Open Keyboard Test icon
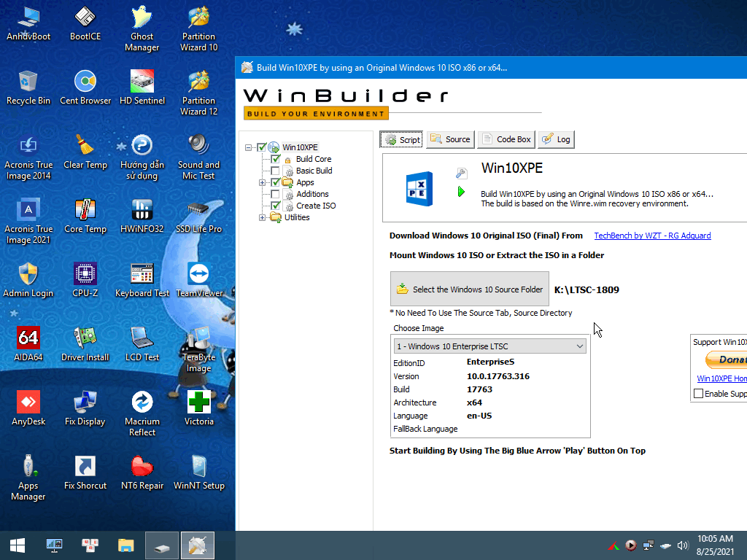747x560 pixels. coord(142,280)
